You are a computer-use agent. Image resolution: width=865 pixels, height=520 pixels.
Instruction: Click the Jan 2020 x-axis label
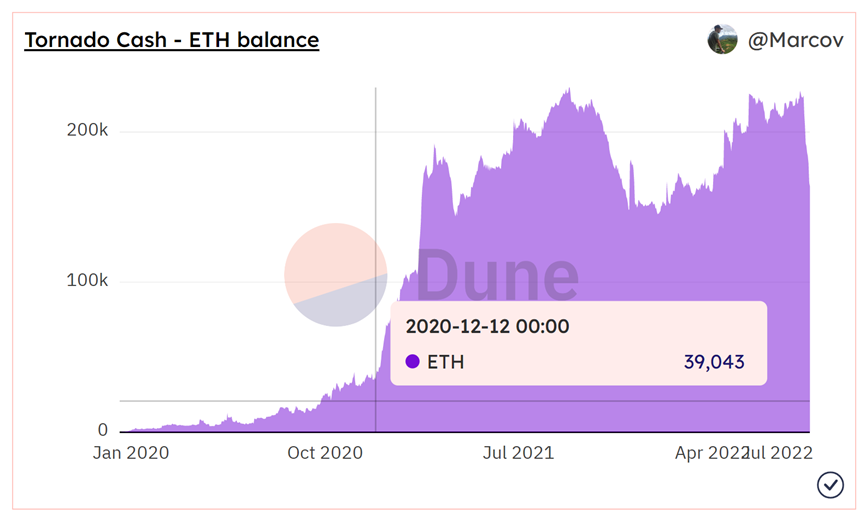131,453
